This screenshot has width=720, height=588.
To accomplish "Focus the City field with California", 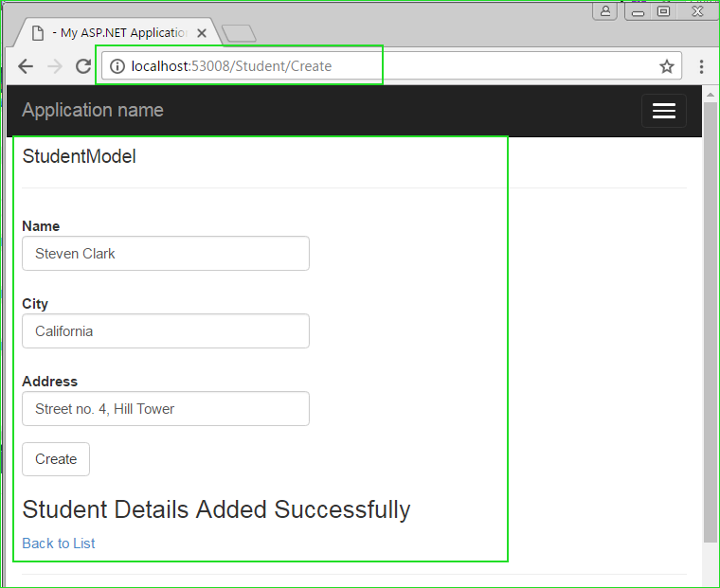I will tap(166, 331).
